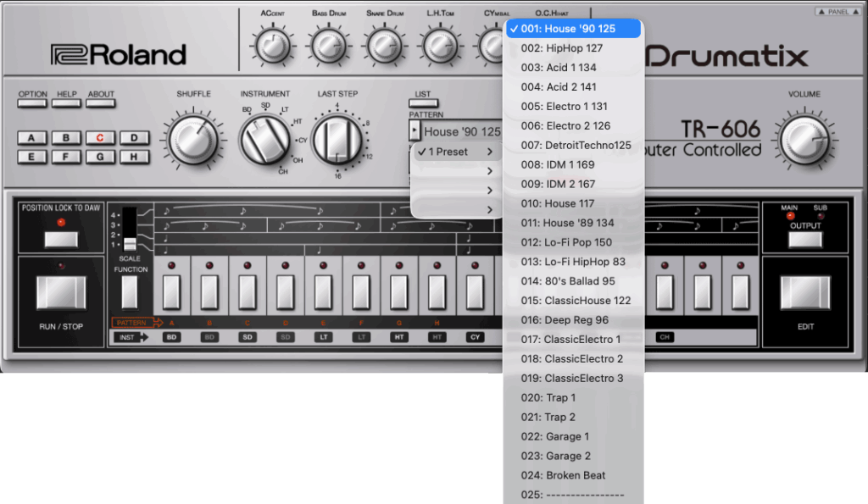
Task: Load preset 016: Deep Reg 96
Action: coord(574,320)
